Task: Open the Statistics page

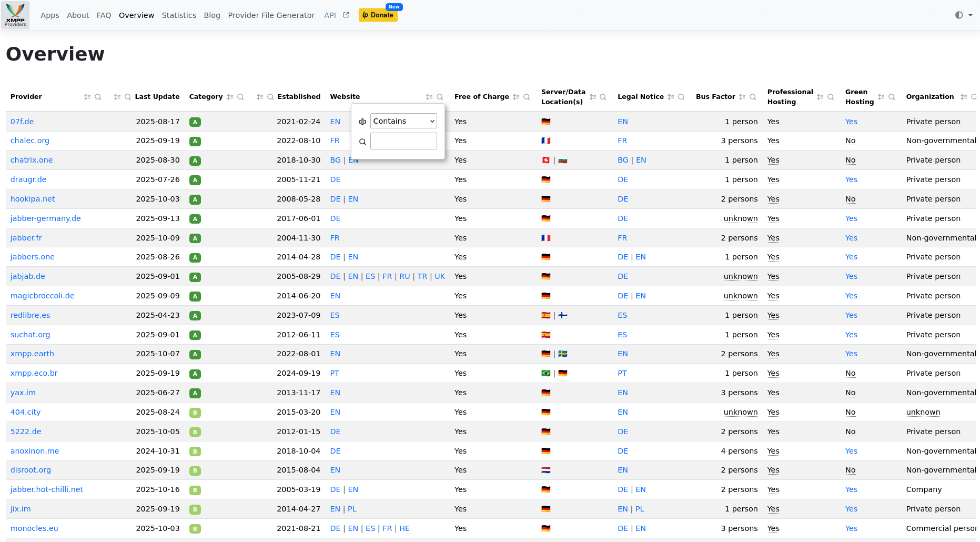Action: click(x=179, y=15)
